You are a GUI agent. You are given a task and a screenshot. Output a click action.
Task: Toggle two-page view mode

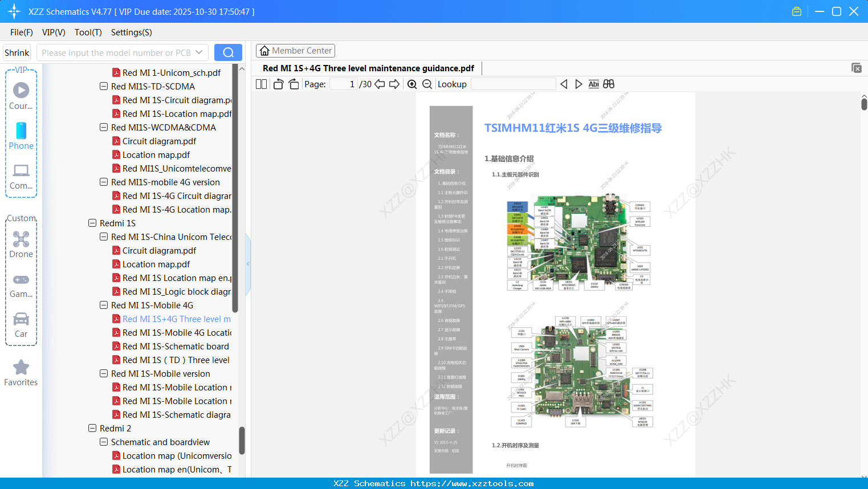click(x=260, y=84)
